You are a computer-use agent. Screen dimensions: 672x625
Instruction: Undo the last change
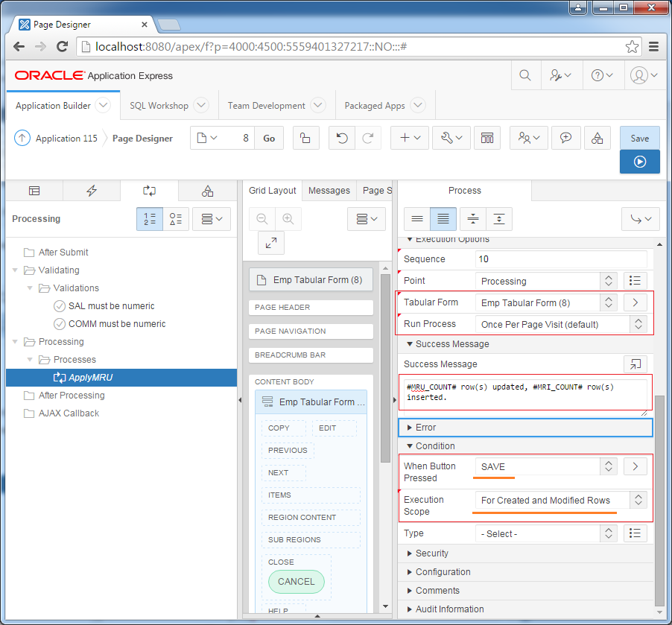pos(341,138)
